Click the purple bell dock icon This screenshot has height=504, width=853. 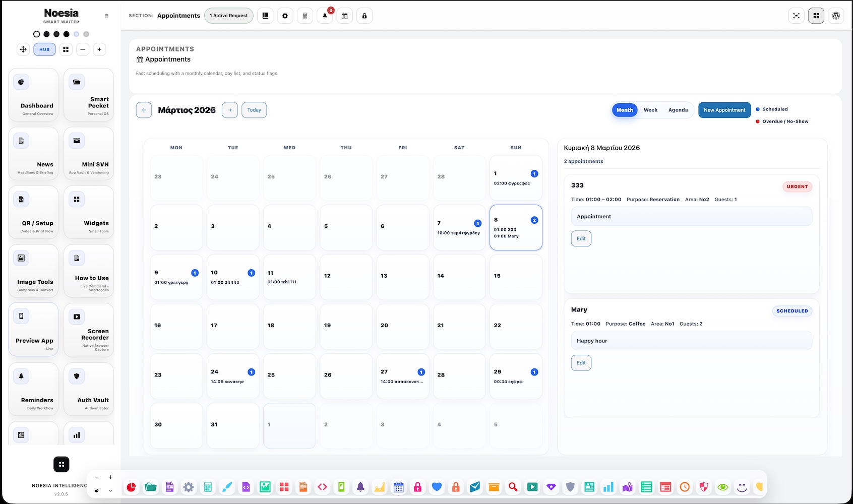tap(360, 487)
